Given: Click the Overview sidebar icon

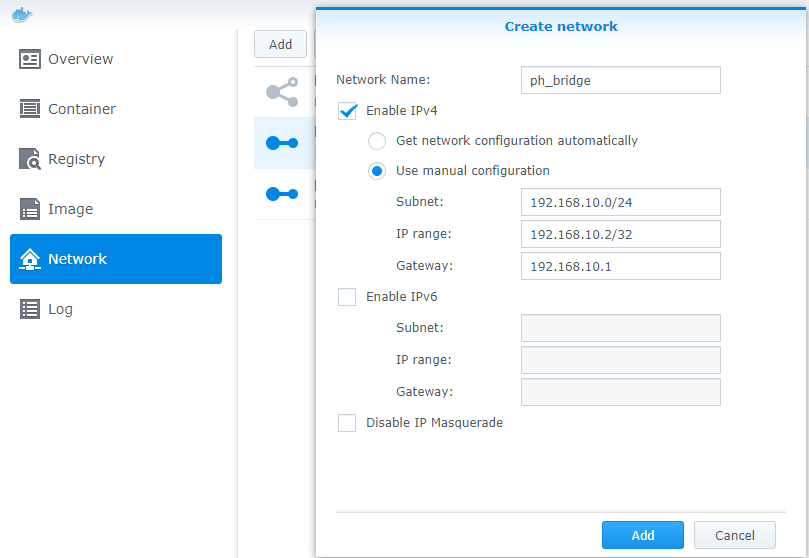Looking at the screenshot, I should point(30,59).
